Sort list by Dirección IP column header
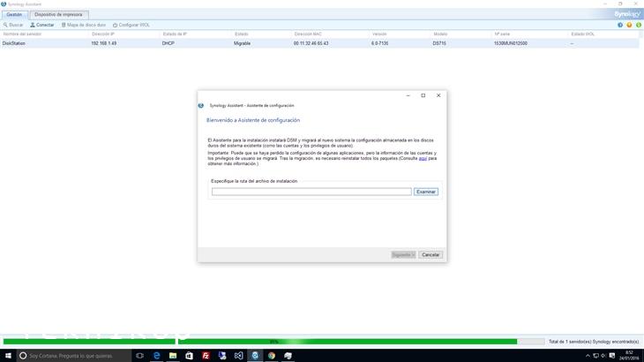Screen dimensions: 644x362 click(102, 34)
